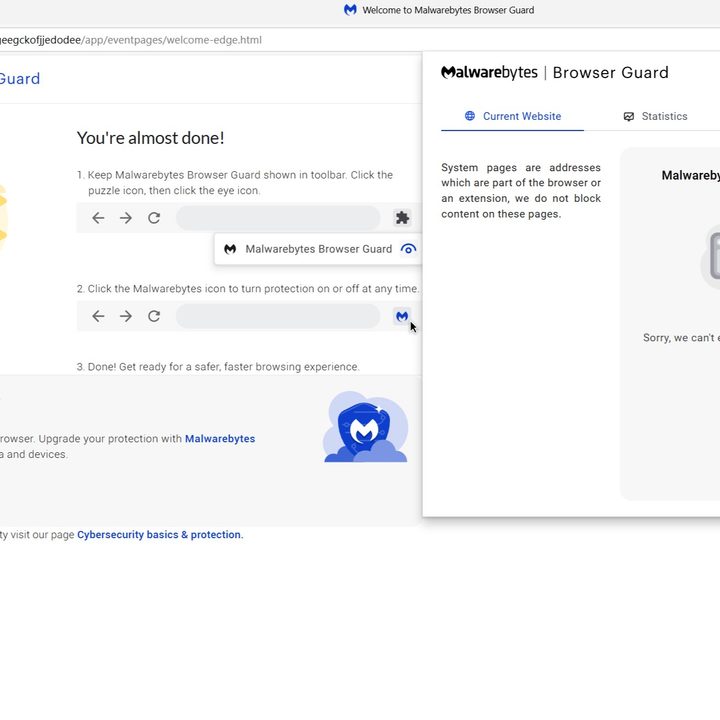This screenshot has height=720, width=720.
Task: Click the globe icon beside Current Website
Action: pos(470,116)
